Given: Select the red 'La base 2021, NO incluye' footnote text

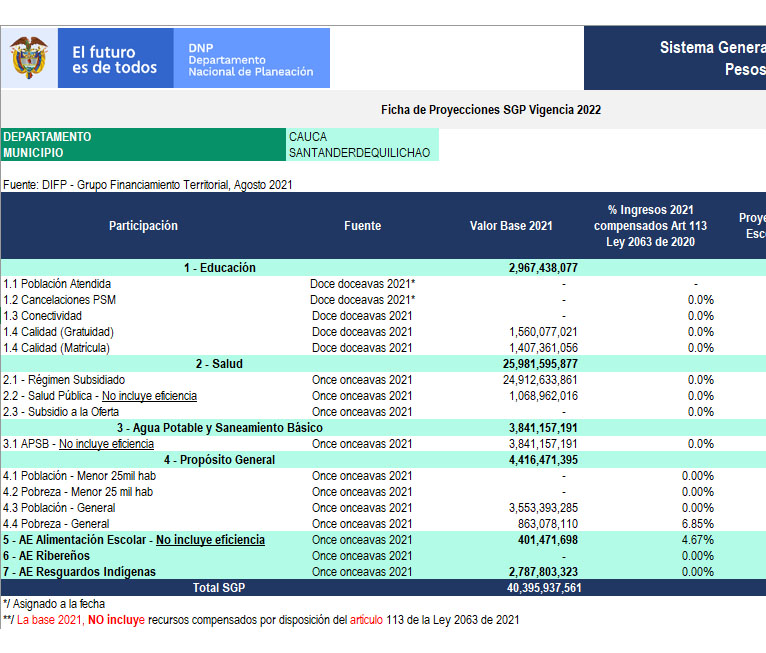Looking at the screenshot, I should (81, 620).
